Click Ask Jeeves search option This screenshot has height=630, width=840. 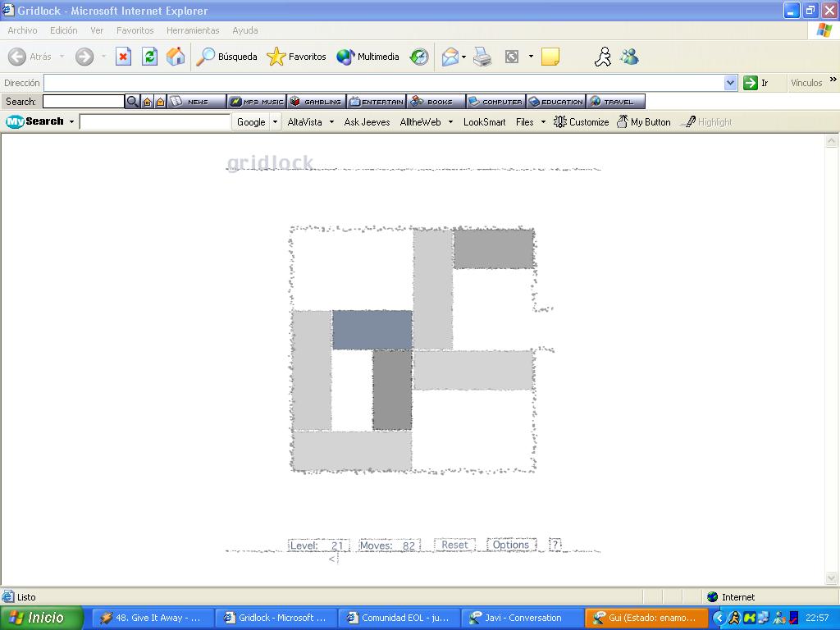point(367,121)
